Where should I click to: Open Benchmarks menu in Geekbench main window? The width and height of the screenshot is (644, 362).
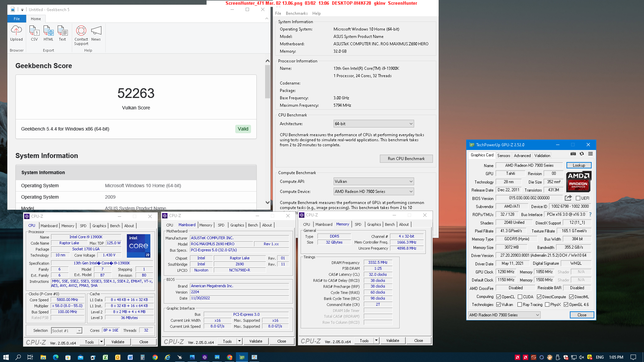[297, 13]
